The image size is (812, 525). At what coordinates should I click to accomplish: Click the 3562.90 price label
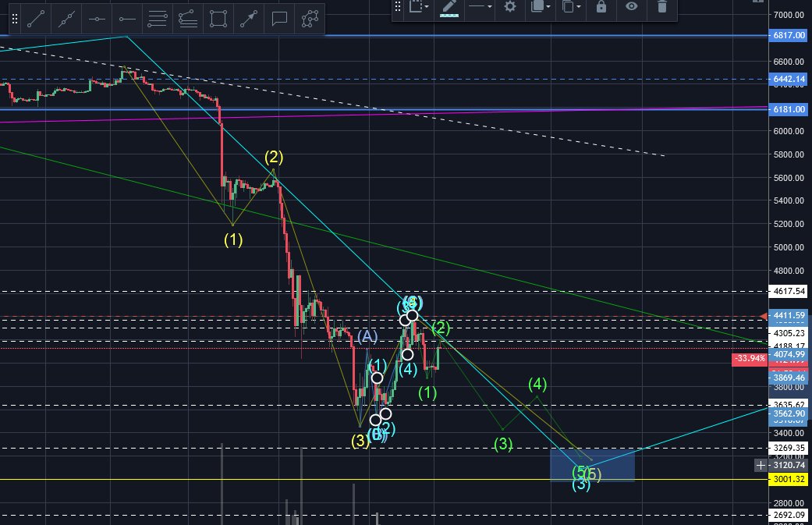pos(788,413)
